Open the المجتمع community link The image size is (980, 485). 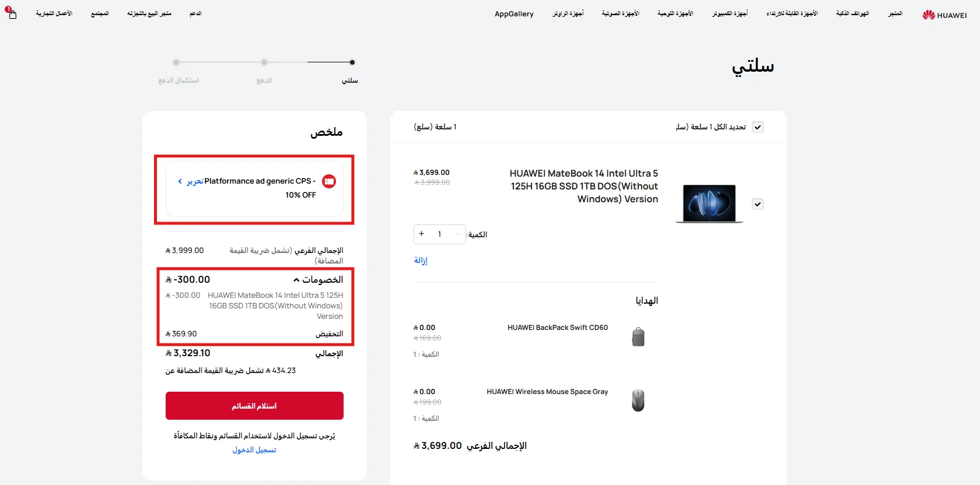tap(100, 13)
